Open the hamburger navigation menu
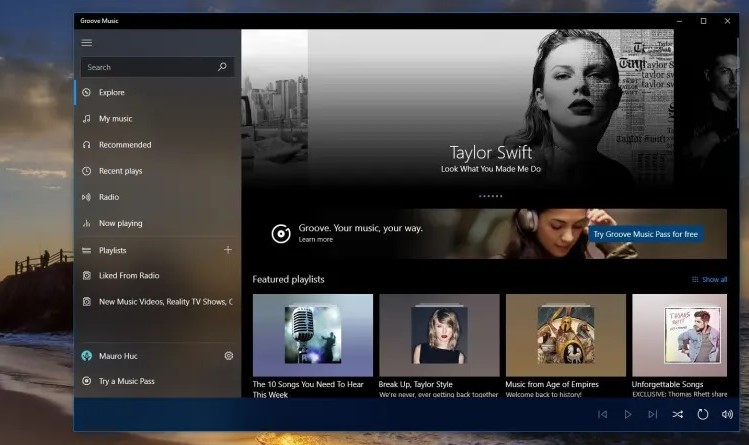The image size is (749, 445). 86,43
